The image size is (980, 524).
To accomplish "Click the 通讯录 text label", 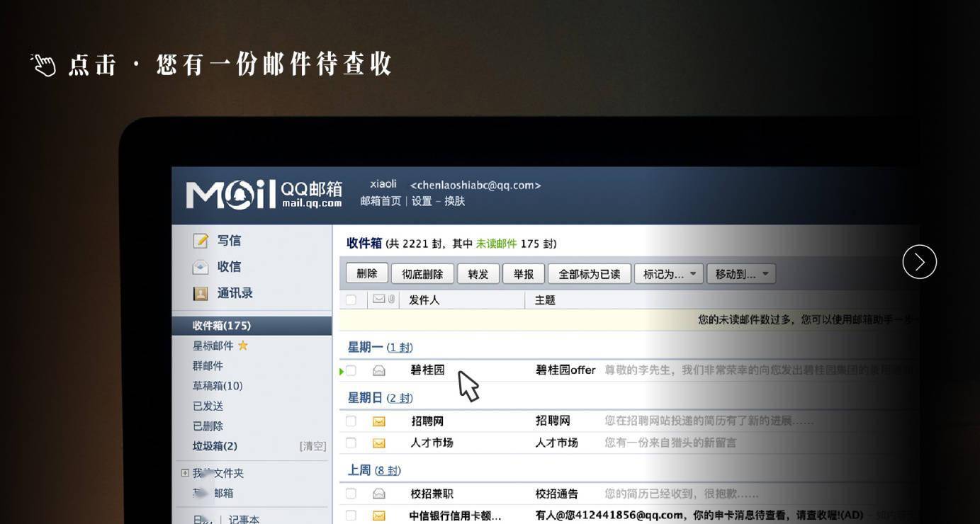I will pyautogui.click(x=235, y=293).
